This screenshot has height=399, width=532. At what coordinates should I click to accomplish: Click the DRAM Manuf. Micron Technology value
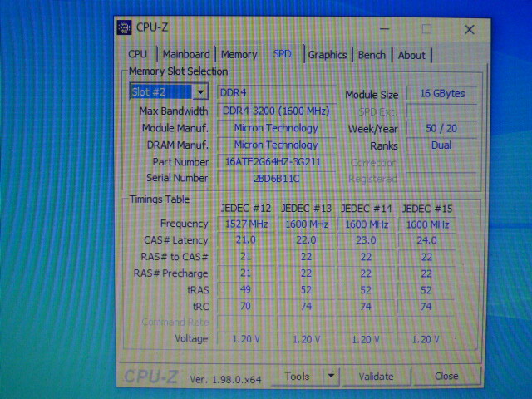277,145
